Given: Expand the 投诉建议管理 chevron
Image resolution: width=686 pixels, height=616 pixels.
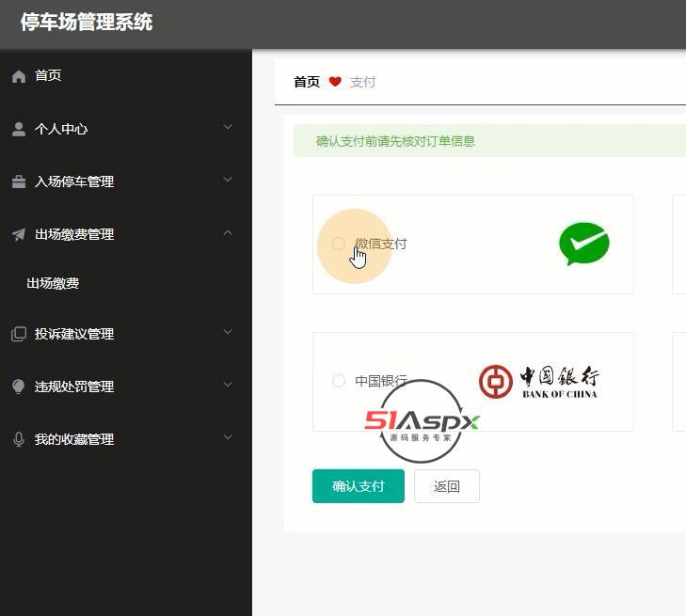Looking at the screenshot, I should point(228,332).
